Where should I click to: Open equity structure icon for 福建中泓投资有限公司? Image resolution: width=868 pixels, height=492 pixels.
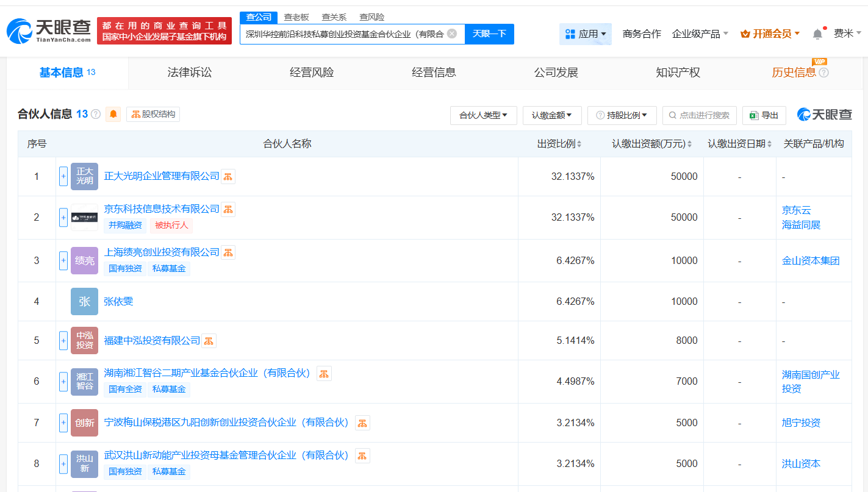click(209, 341)
